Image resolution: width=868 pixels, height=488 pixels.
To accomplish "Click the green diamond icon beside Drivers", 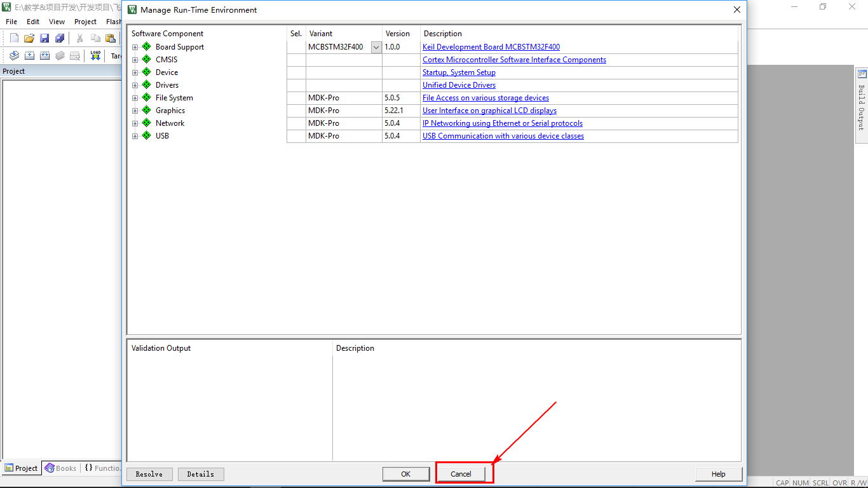I will click(146, 85).
